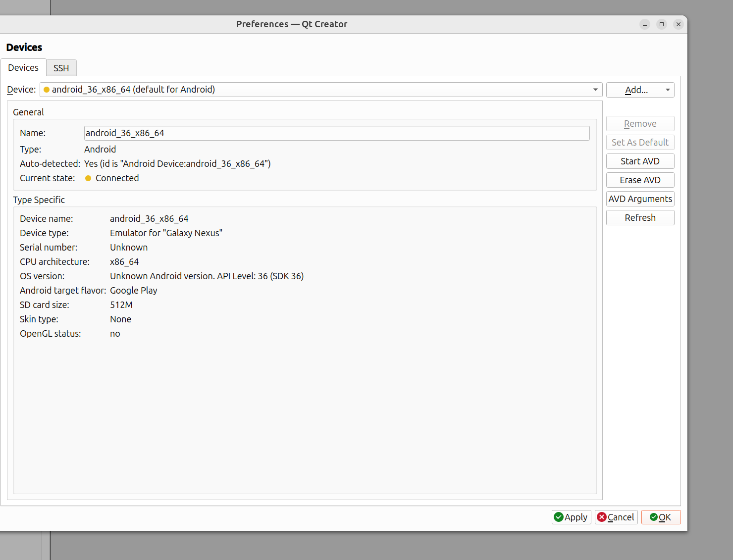The image size is (733, 560).
Task: Click the 'Type Specific' group label
Action: click(39, 200)
